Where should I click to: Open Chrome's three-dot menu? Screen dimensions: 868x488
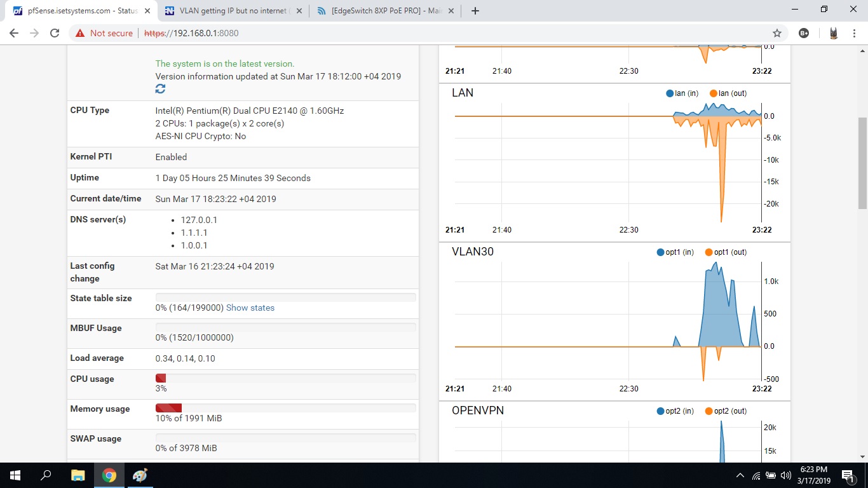855,33
